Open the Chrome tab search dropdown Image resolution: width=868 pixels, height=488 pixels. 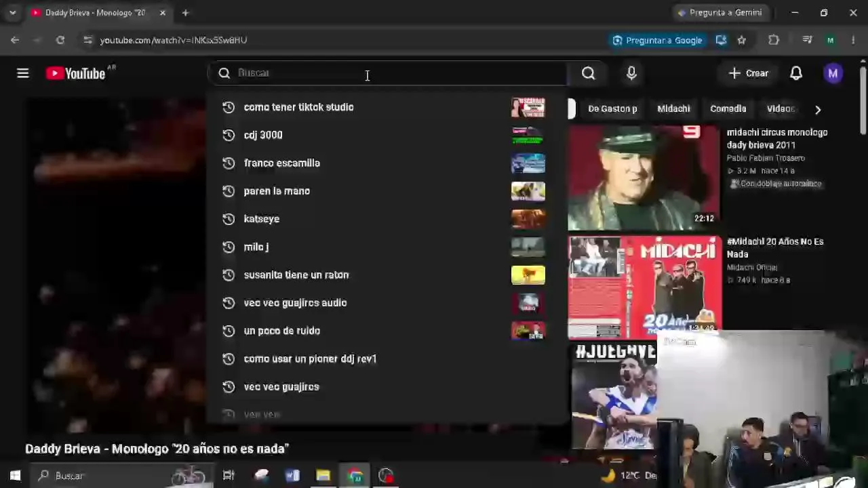(12, 12)
